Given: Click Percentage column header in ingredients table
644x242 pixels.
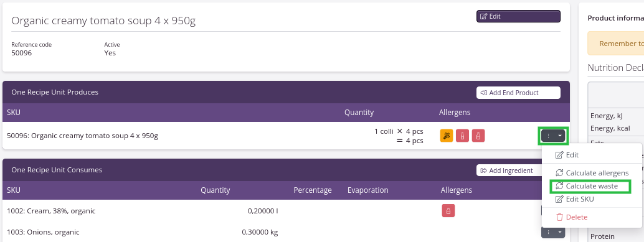Looking at the screenshot, I should pos(313,190).
